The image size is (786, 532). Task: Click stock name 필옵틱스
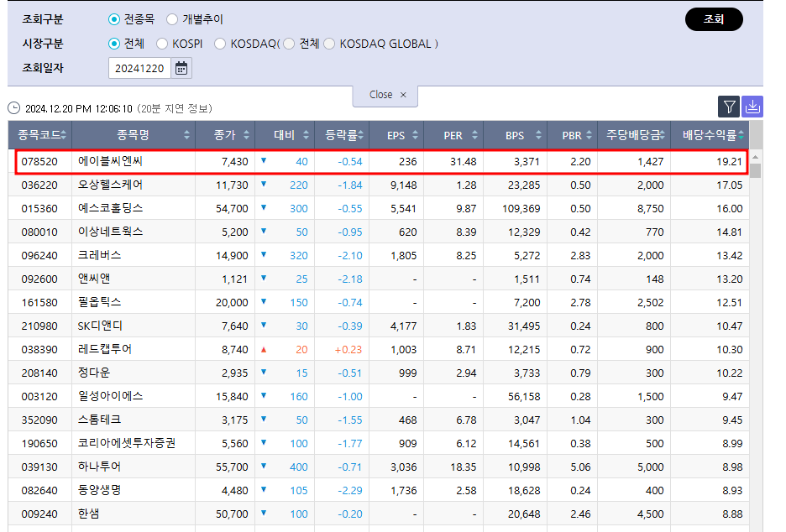99,303
